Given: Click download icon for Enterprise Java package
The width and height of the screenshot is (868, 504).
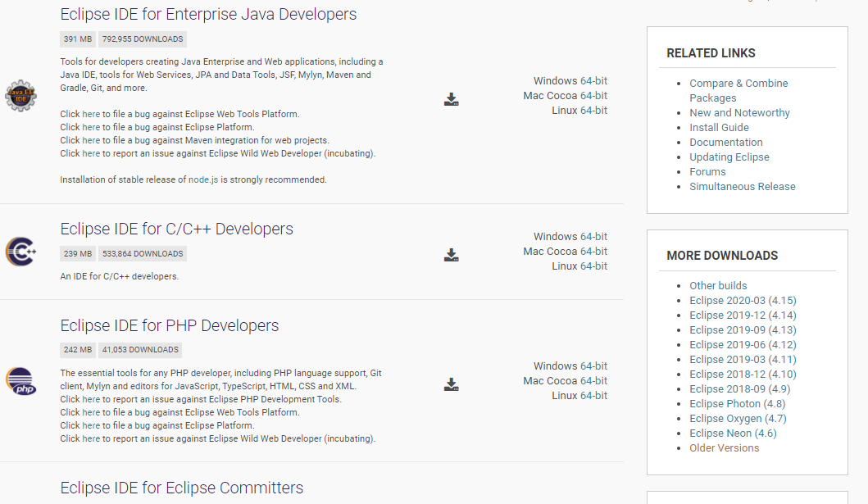Looking at the screenshot, I should pyautogui.click(x=451, y=100).
